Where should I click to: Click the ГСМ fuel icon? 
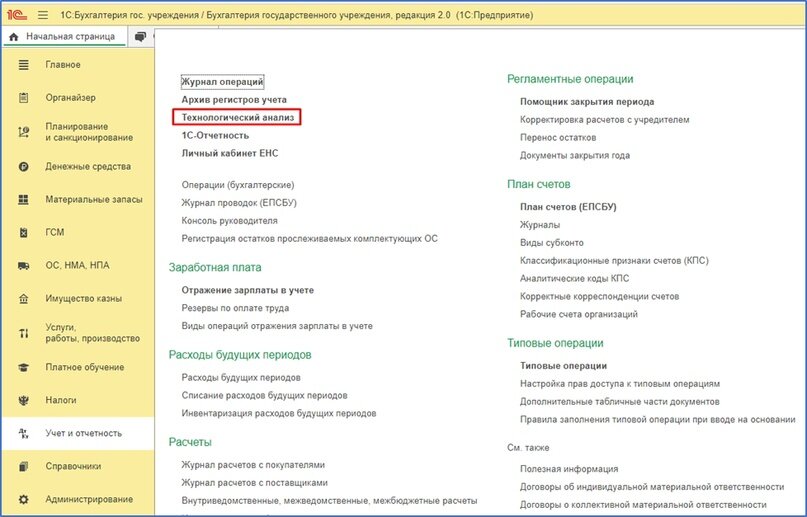tap(24, 233)
